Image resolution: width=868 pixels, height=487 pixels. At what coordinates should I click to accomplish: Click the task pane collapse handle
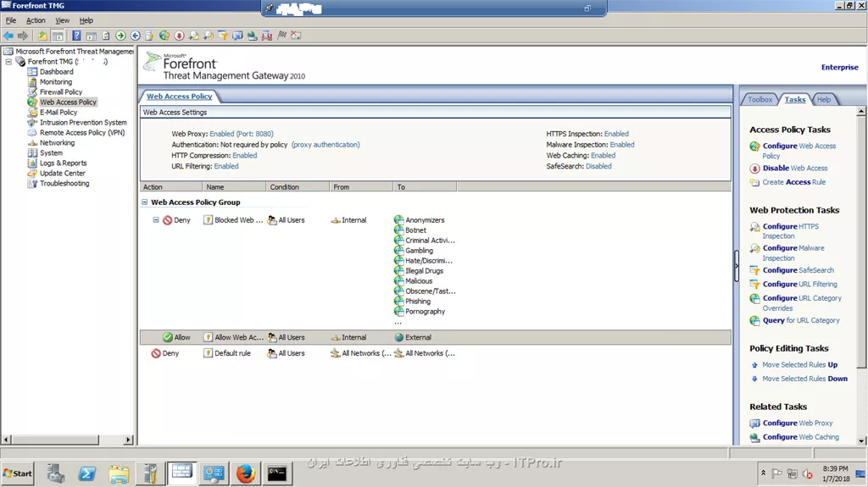[737, 266]
